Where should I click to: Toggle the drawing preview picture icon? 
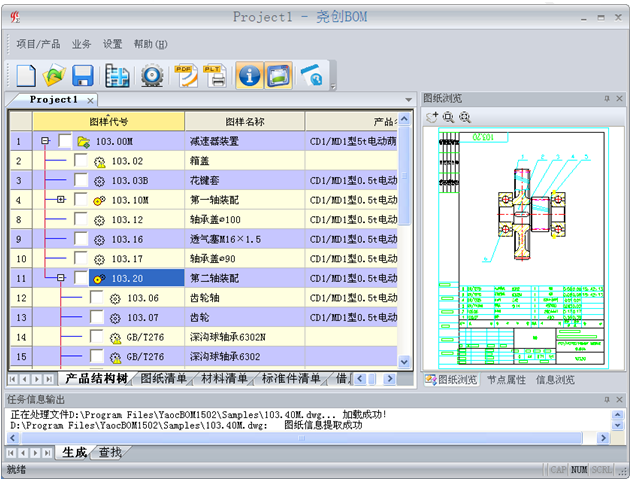coord(278,75)
